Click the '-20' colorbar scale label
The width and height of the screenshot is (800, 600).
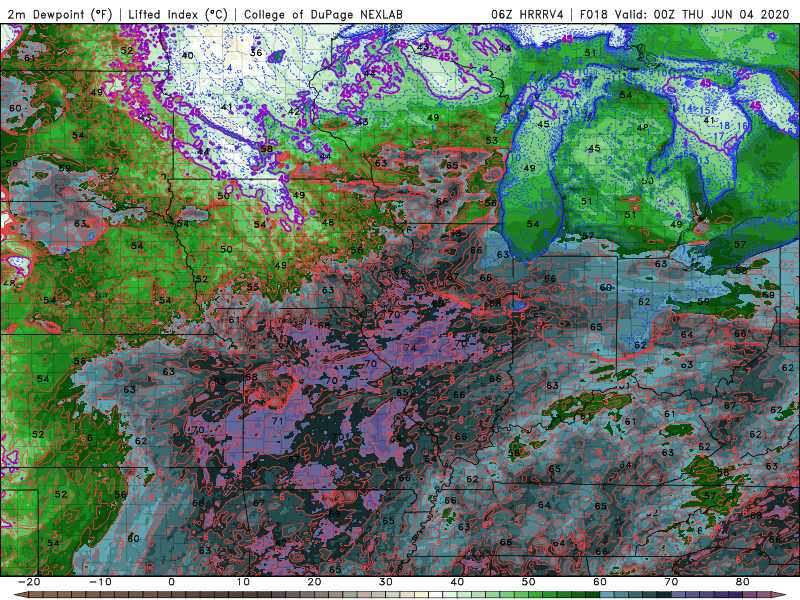point(28,582)
